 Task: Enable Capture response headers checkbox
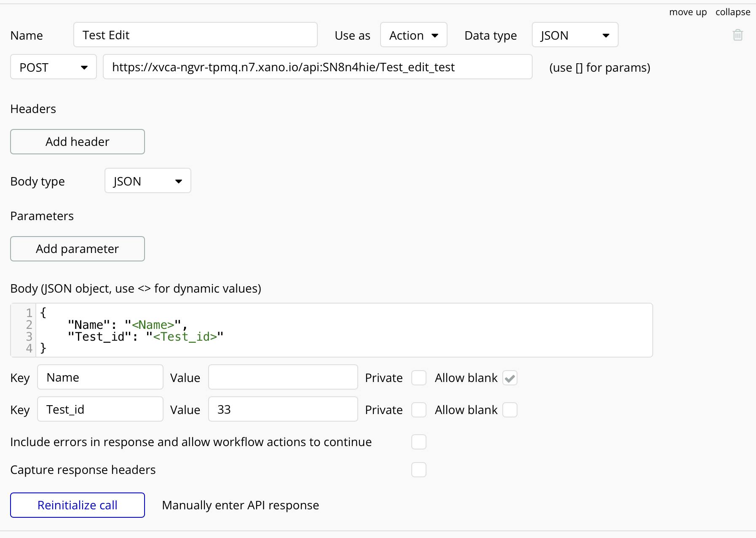pos(418,470)
